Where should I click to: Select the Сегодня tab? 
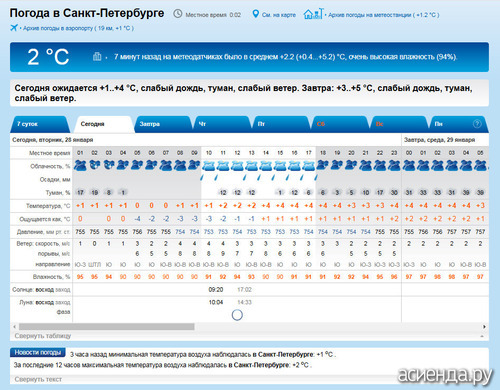[104, 124]
